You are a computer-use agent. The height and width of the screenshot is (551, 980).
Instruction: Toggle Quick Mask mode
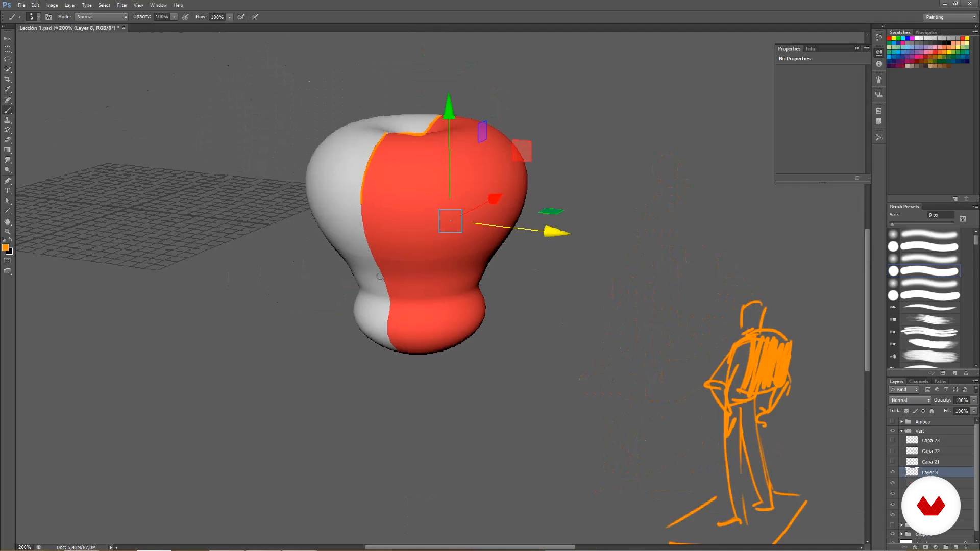(x=7, y=261)
